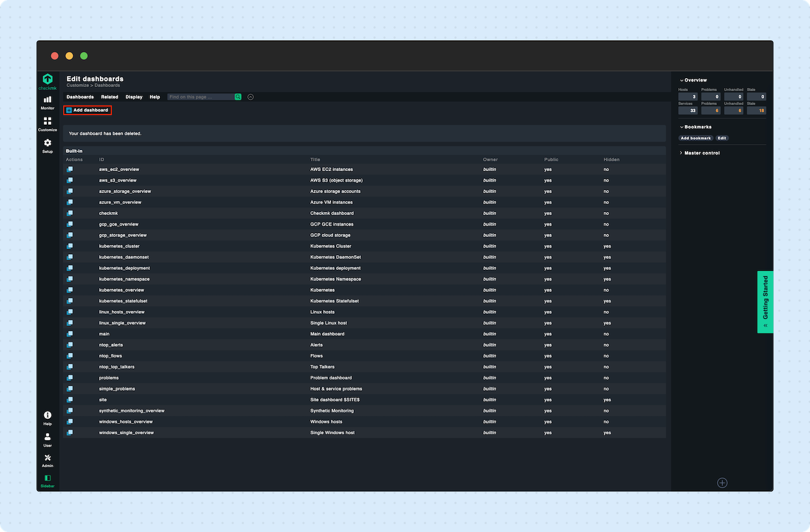This screenshot has height=532, width=810.
Task: Clone the azure_storage_overview dashboard icon
Action: [70, 191]
